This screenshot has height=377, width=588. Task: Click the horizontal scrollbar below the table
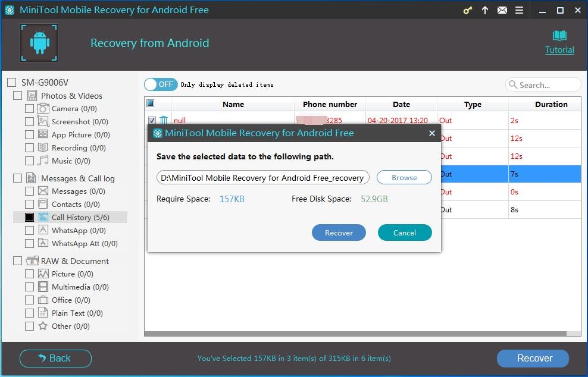coord(357,334)
